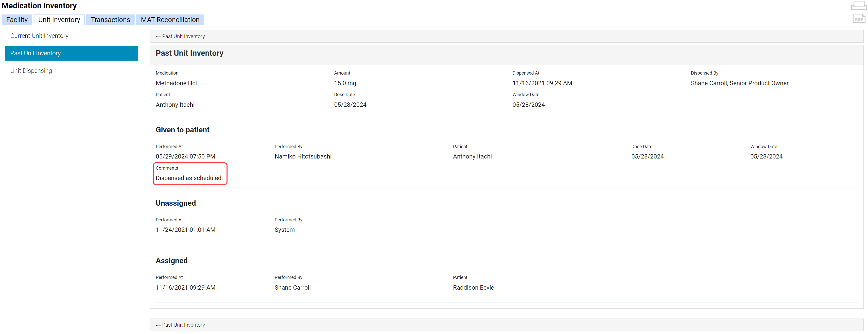868x334 pixels.
Task: Select the Unit Inventory tab
Action: [59, 20]
